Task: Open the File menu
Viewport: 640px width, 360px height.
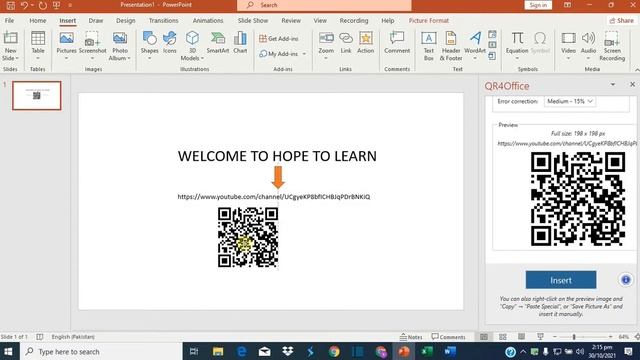Action: pos(9,20)
